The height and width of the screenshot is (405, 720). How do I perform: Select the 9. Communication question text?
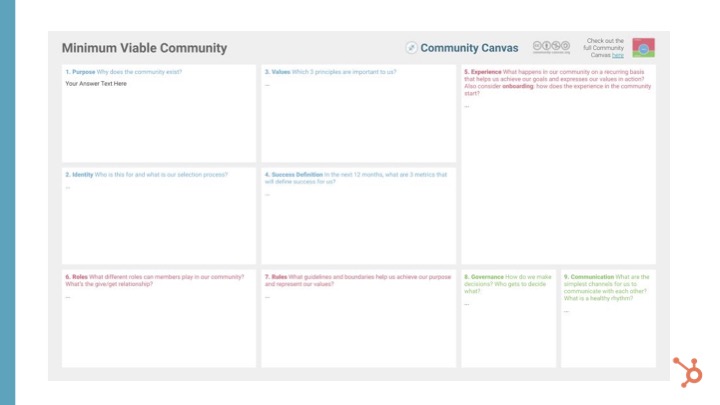point(607,287)
